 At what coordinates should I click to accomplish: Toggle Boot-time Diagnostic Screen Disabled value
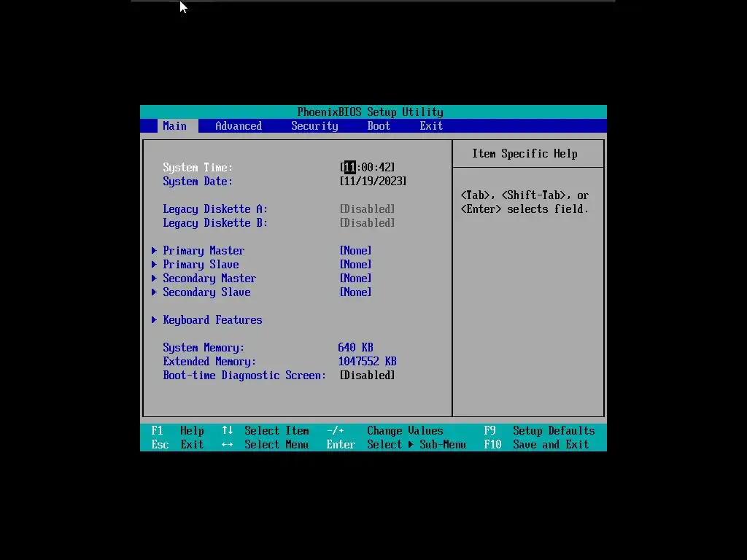coord(367,375)
